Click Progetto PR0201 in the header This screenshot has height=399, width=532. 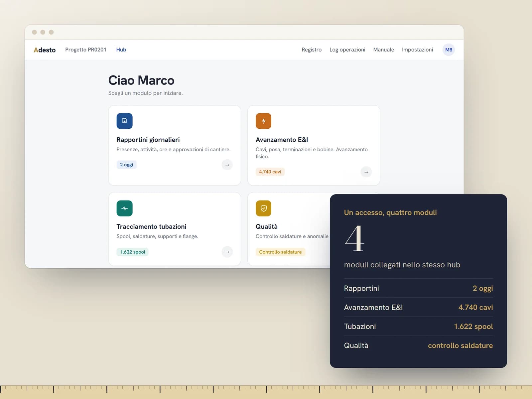[86, 50]
